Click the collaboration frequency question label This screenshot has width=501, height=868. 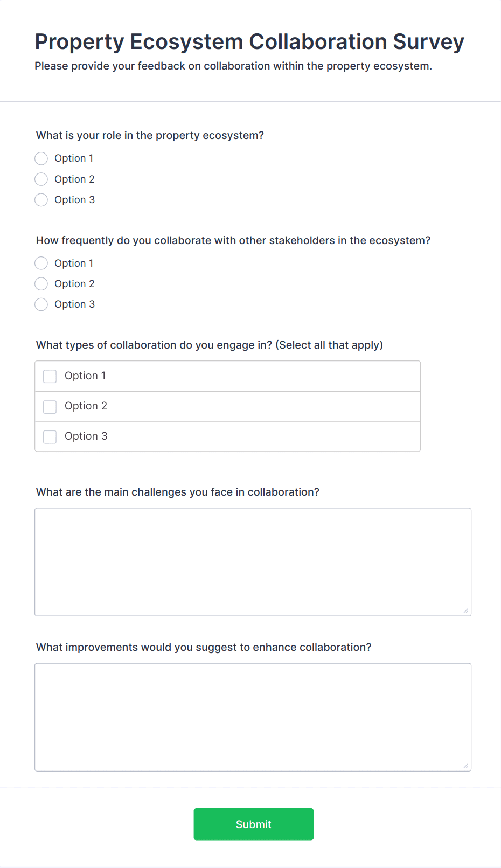point(233,240)
